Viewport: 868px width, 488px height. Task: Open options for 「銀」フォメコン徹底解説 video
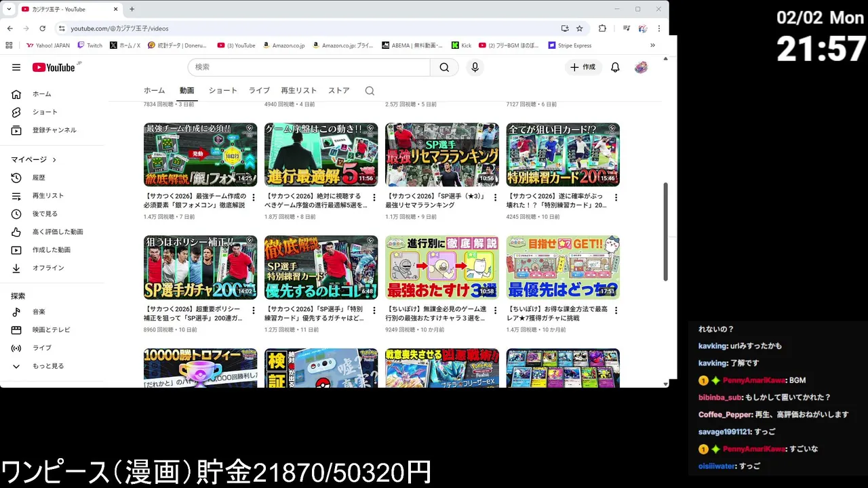(x=254, y=197)
